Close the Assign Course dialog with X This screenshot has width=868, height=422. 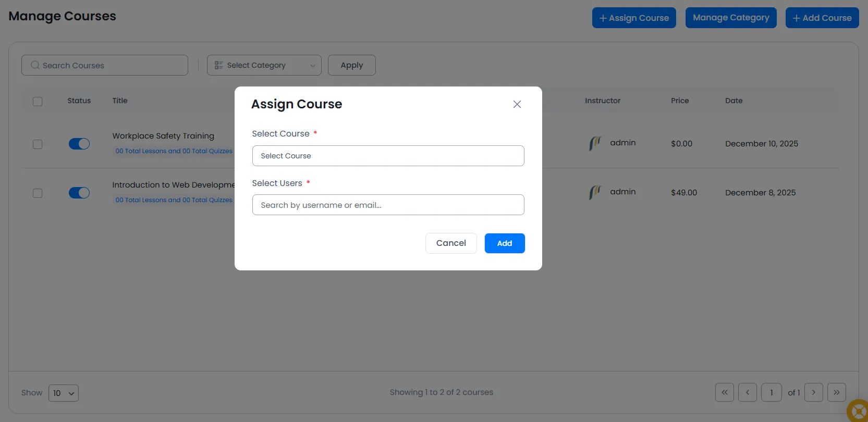pyautogui.click(x=517, y=104)
